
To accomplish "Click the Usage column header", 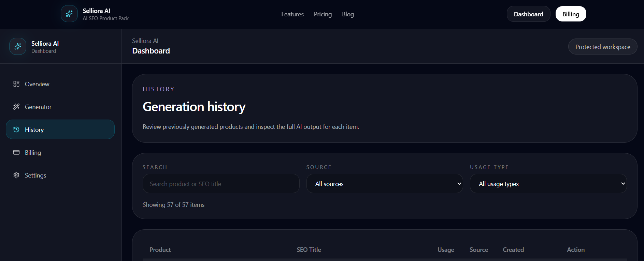I will [x=446, y=250].
